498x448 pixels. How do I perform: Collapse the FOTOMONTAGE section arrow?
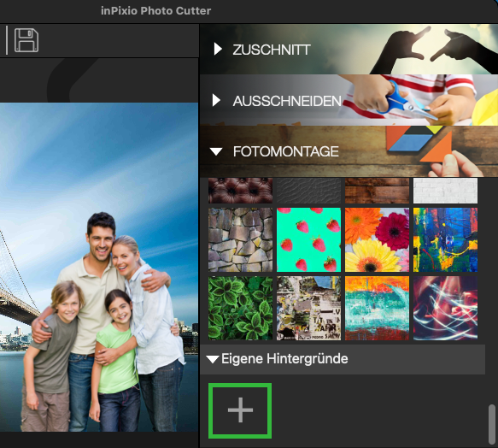(x=216, y=151)
